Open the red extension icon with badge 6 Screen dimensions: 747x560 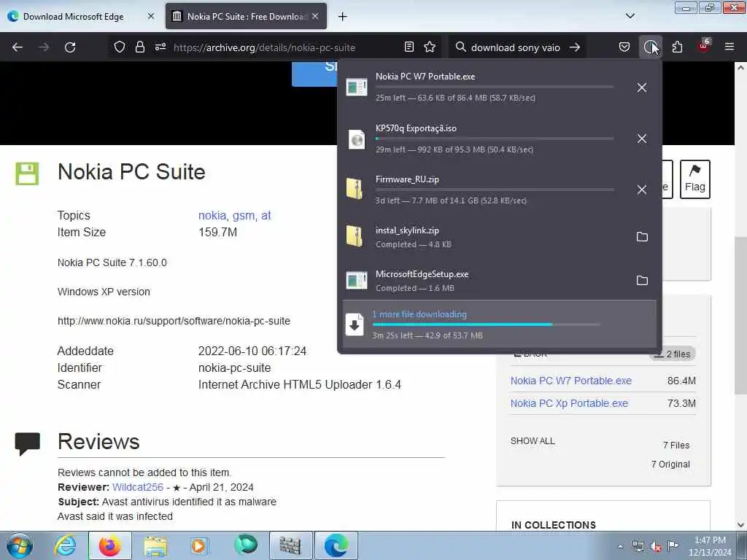click(704, 46)
